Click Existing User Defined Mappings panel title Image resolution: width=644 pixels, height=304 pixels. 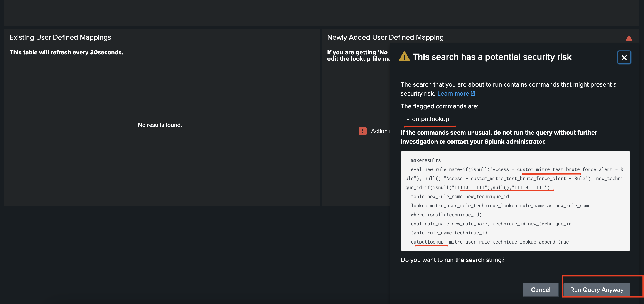(60, 37)
